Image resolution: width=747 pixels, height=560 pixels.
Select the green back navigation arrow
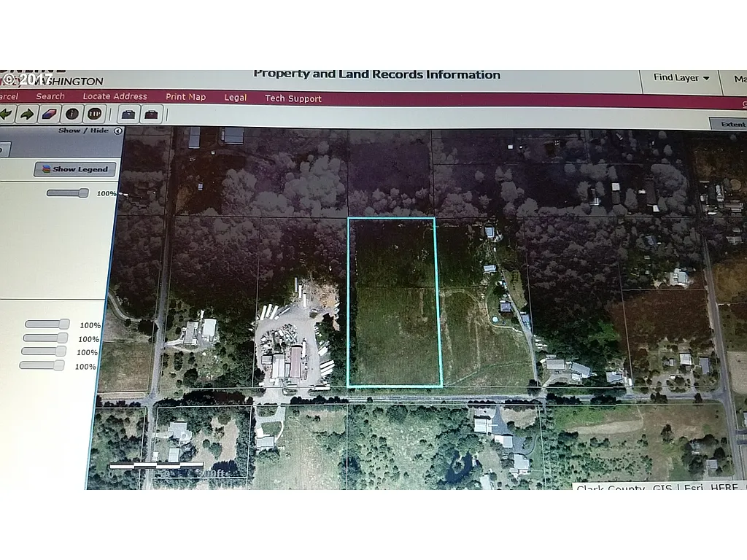pyautogui.click(x=6, y=114)
